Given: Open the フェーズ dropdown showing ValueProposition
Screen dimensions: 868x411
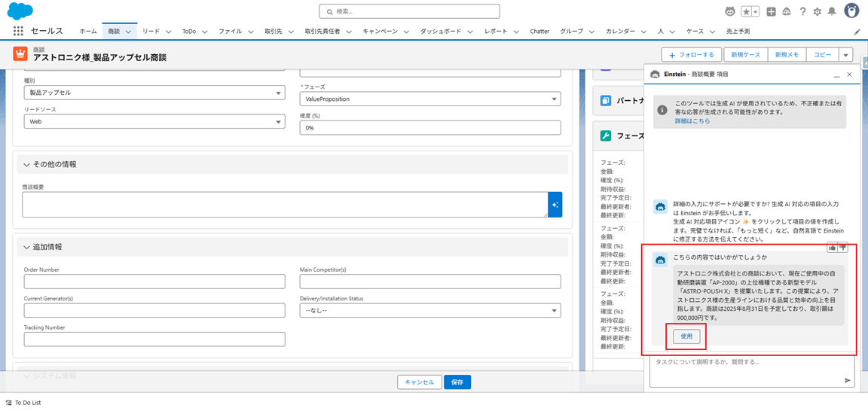Looking at the screenshot, I should pos(430,99).
